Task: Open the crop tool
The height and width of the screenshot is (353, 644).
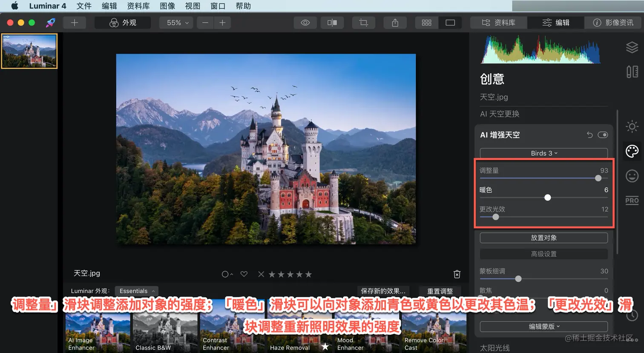Action: (x=364, y=23)
